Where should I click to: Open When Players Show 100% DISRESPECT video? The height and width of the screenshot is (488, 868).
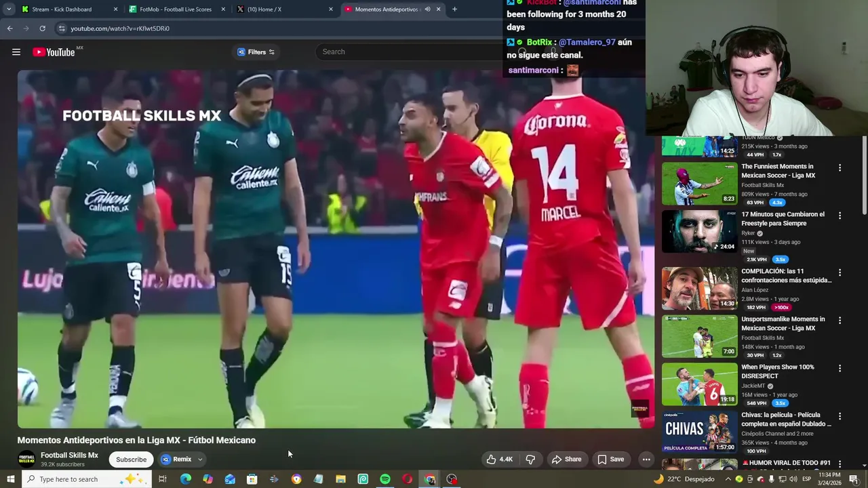[x=778, y=371]
